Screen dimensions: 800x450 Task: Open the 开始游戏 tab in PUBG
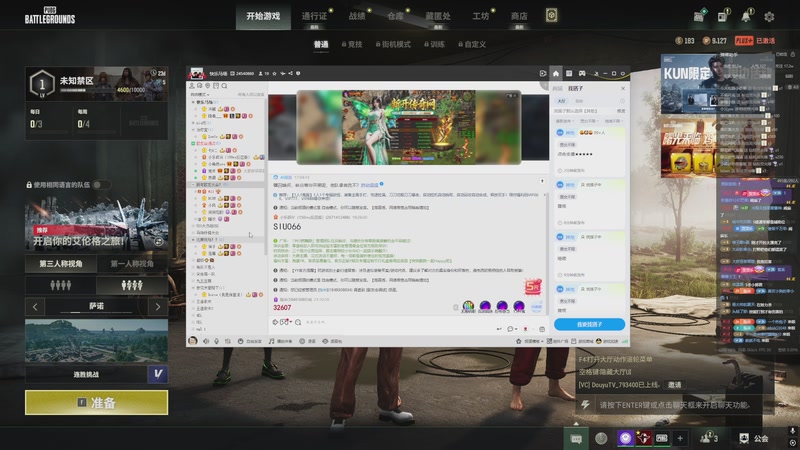coord(263,16)
